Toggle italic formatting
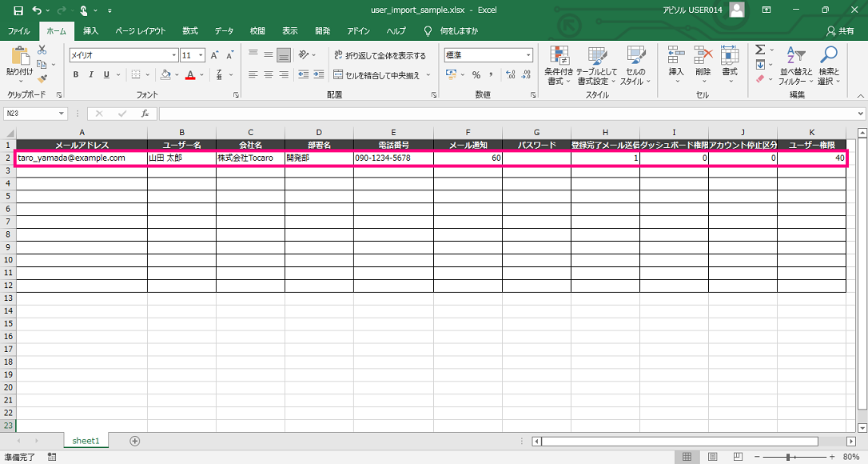The image size is (868, 464). 91,74
